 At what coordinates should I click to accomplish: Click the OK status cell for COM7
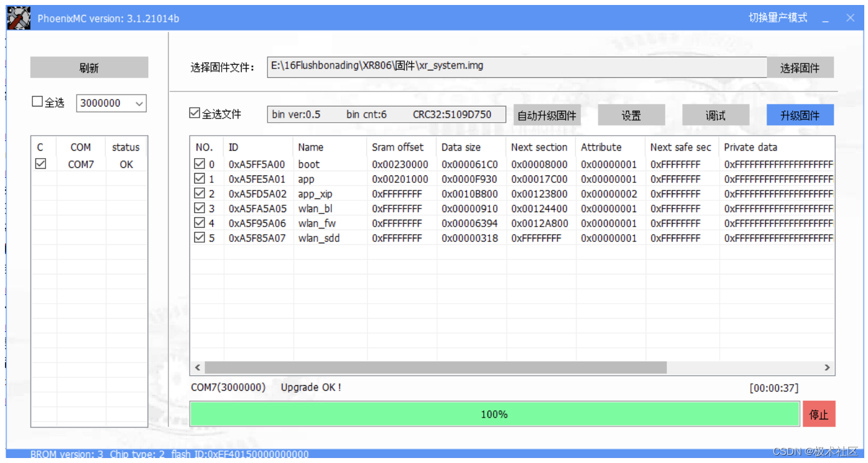pyautogui.click(x=126, y=164)
